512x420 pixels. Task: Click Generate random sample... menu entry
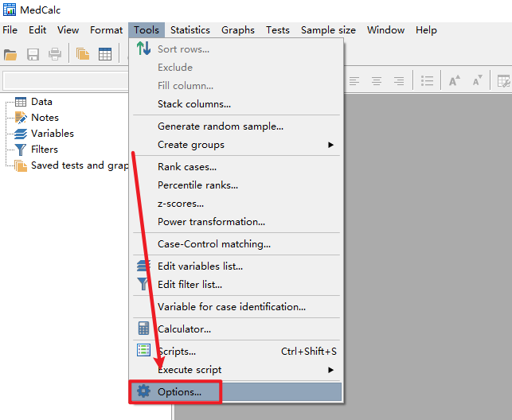(x=221, y=126)
